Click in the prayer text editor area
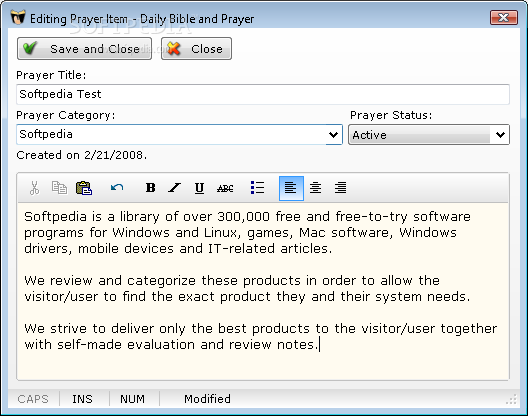The image size is (528, 416). point(263,291)
